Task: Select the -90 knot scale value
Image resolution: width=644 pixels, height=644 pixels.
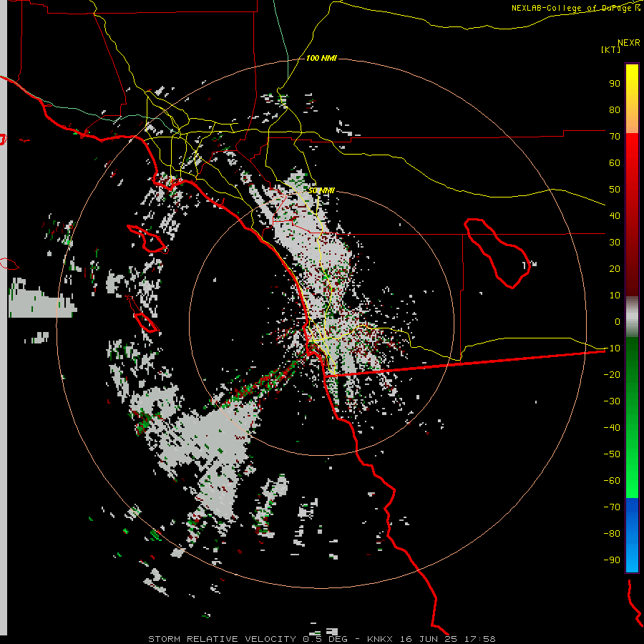Action: click(x=612, y=560)
